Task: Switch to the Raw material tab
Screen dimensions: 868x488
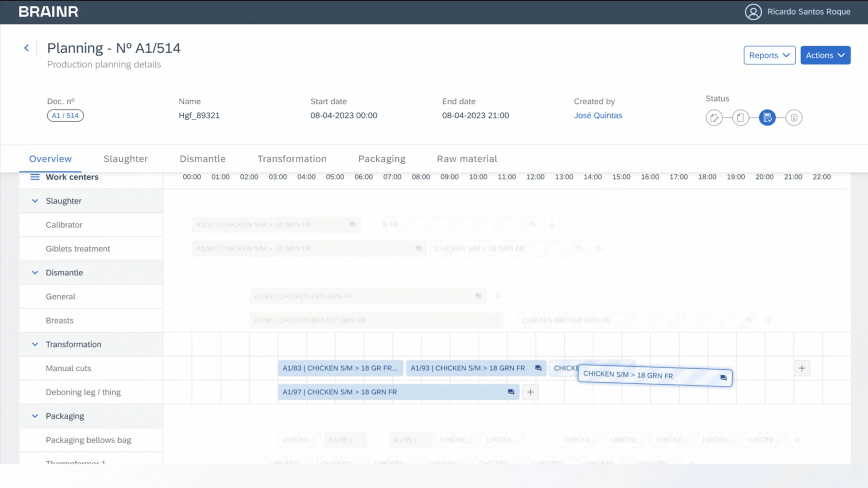Action: point(467,159)
